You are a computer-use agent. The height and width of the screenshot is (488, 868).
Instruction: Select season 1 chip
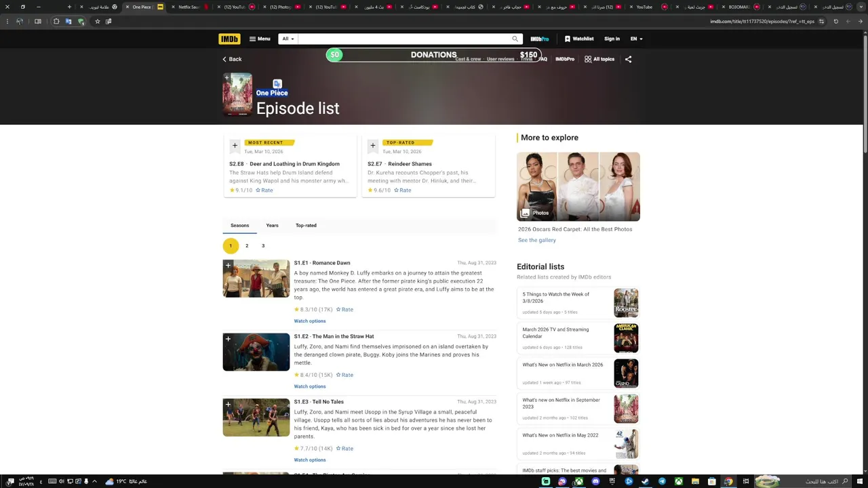click(231, 246)
